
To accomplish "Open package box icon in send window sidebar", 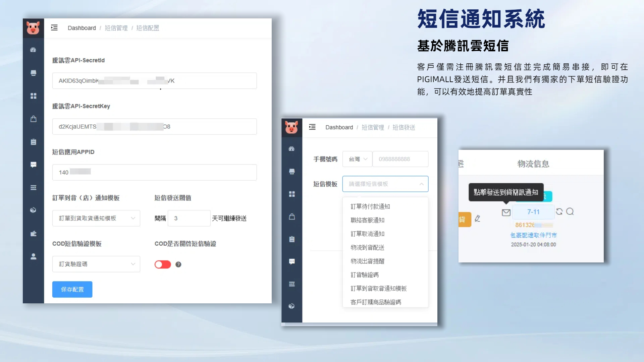I will pyautogui.click(x=291, y=306).
